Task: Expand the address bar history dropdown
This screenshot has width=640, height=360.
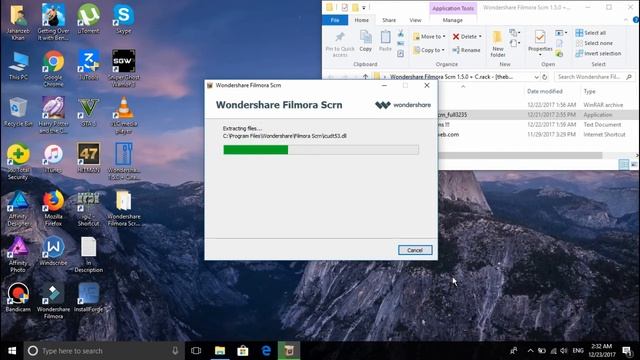Action: (536, 77)
